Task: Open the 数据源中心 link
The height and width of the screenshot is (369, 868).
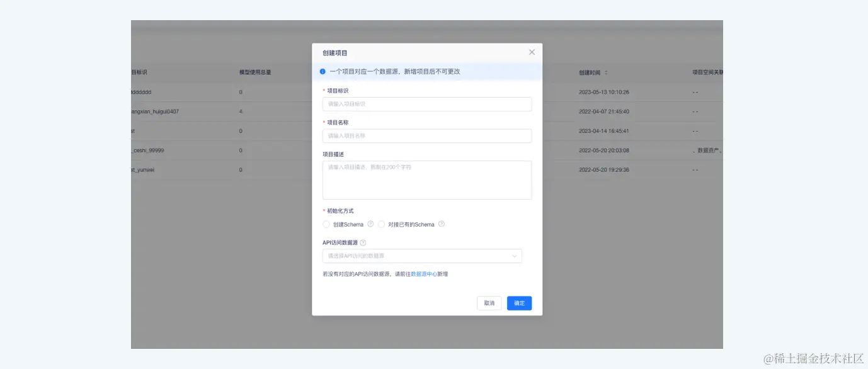Action: 424,275
